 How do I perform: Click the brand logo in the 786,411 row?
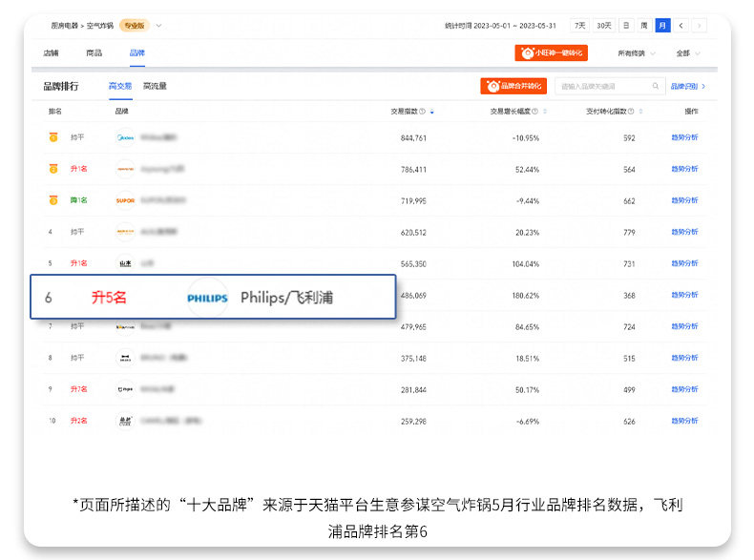(125, 169)
